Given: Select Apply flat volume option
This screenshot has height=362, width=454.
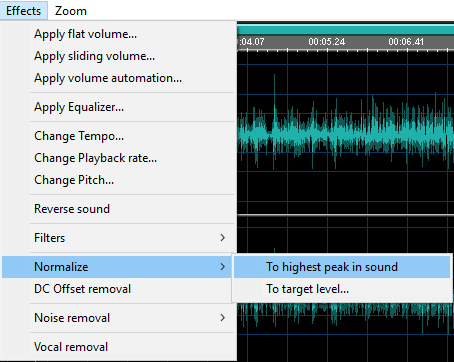Looking at the screenshot, I should [119, 34].
